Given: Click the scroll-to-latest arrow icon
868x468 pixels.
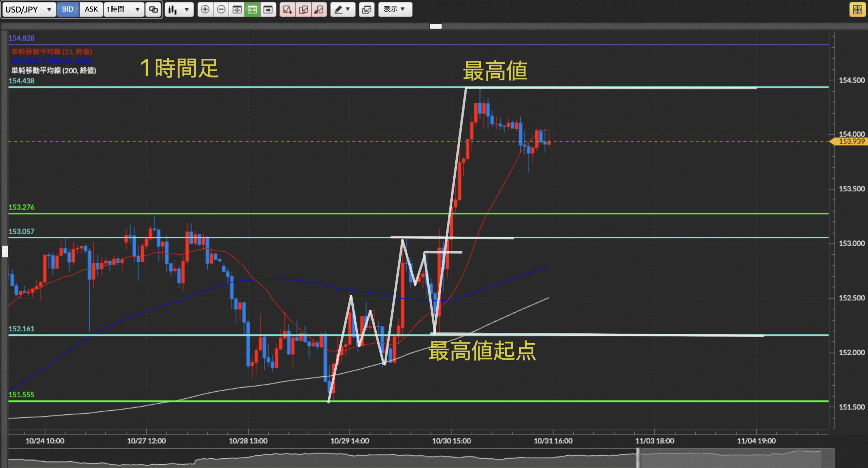Looking at the screenshot, I should tap(268, 9).
